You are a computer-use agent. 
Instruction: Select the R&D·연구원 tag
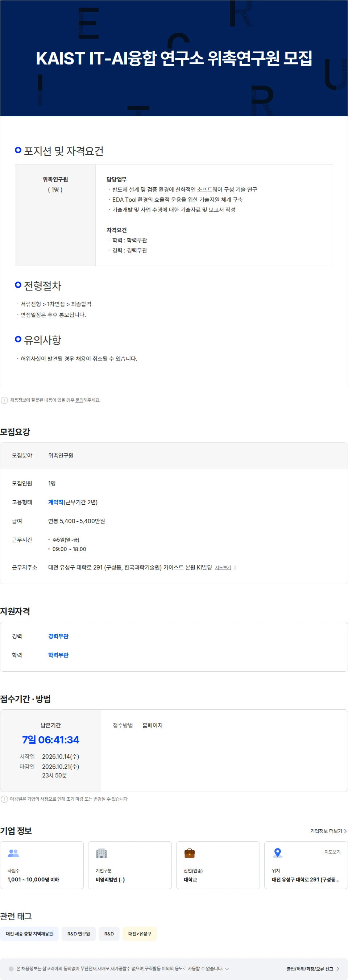point(78,934)
